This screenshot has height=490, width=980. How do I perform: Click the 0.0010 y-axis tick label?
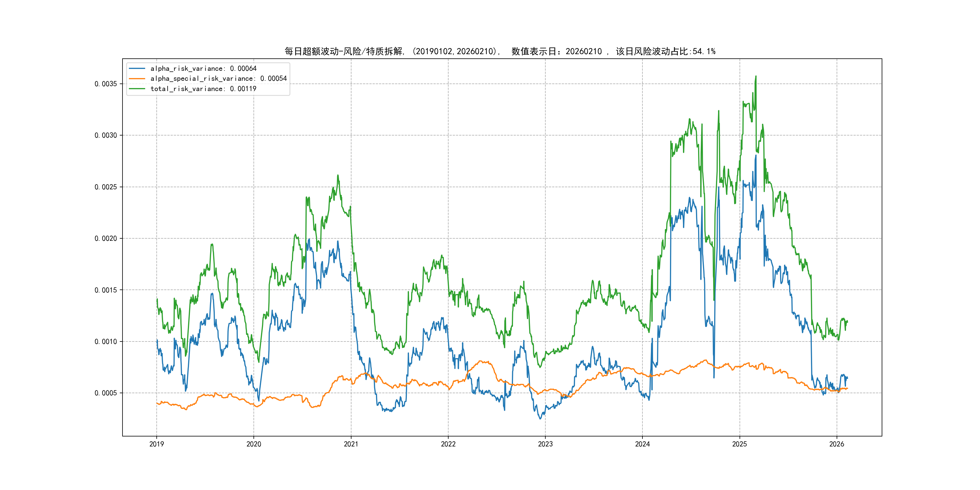[106, 341]
